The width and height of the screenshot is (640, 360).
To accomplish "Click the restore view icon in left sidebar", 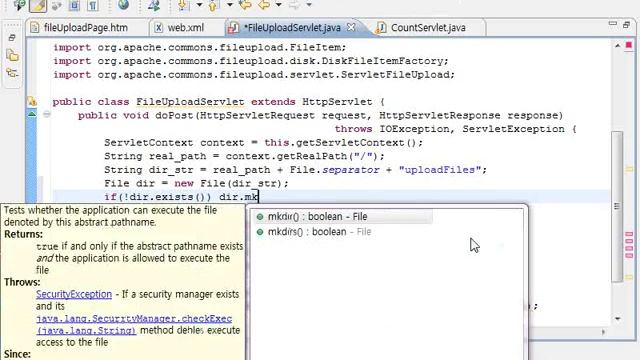I will click(x=12, y=38).
